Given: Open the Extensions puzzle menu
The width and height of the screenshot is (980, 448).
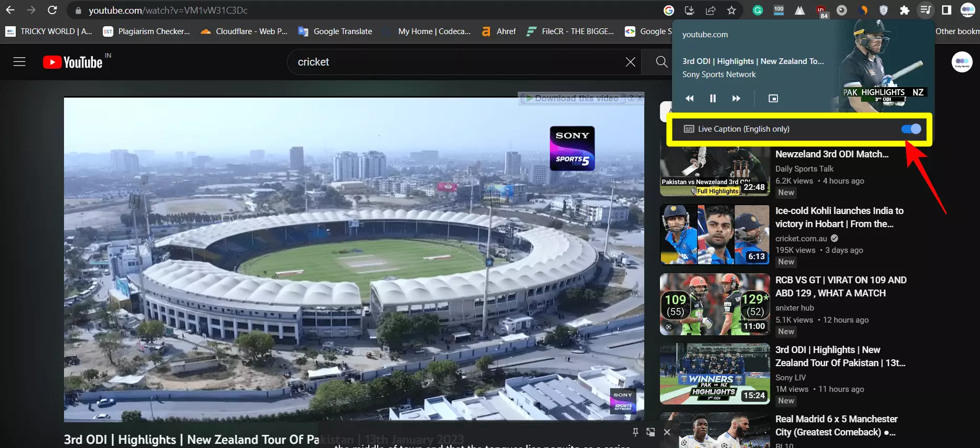Looking at the screenshot, I should point(904,10).
